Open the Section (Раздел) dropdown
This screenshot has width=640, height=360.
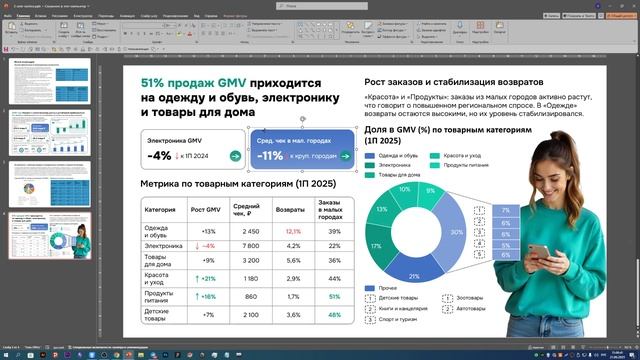tap(100, 37)
